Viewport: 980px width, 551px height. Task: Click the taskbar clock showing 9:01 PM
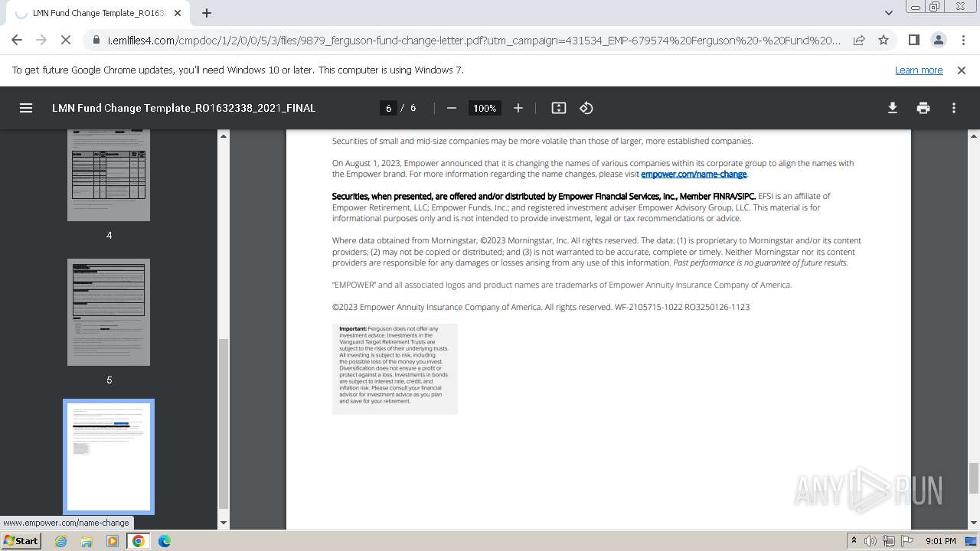point(940,541)
